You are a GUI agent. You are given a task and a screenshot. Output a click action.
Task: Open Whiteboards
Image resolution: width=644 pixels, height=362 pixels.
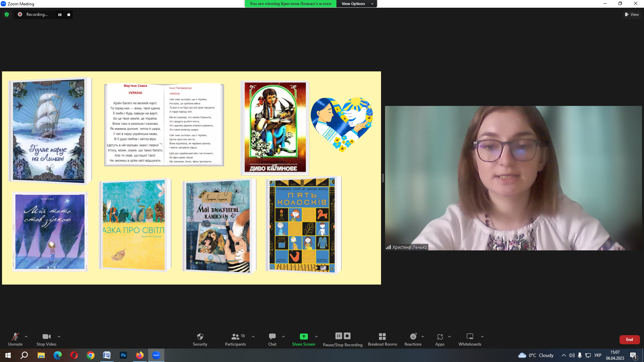[470, 337]
